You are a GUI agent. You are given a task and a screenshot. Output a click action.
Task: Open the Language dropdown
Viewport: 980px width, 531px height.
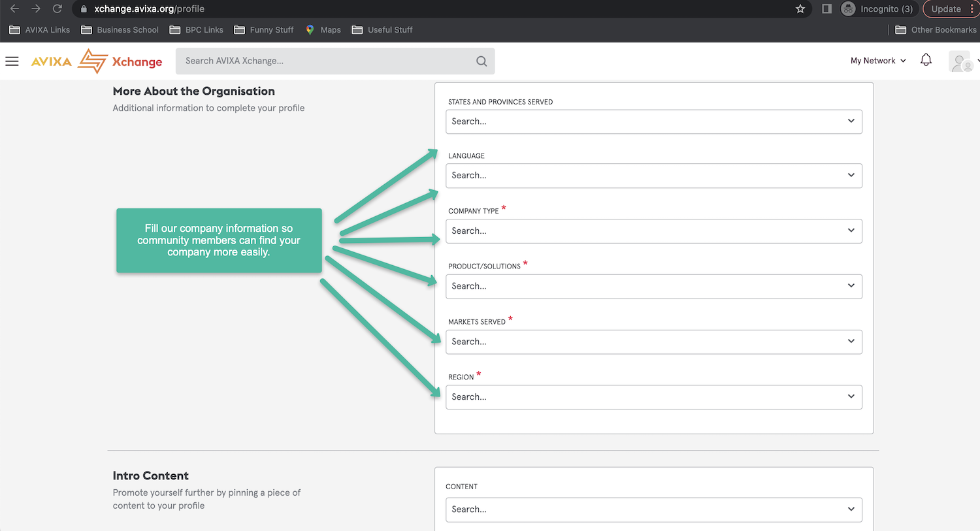click(x=654, y=176)
